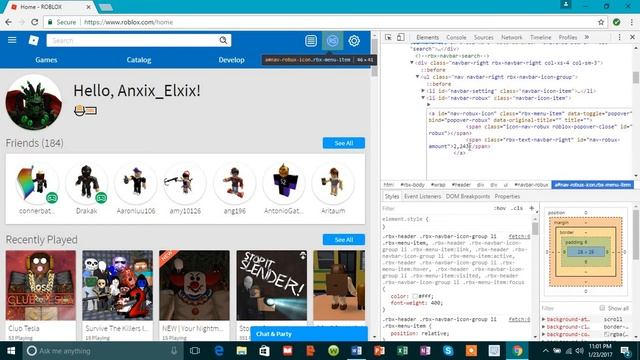Expand background-color computed property
Image resolution: width=640 pixels, height=360 pixels.
click(543, 334)
